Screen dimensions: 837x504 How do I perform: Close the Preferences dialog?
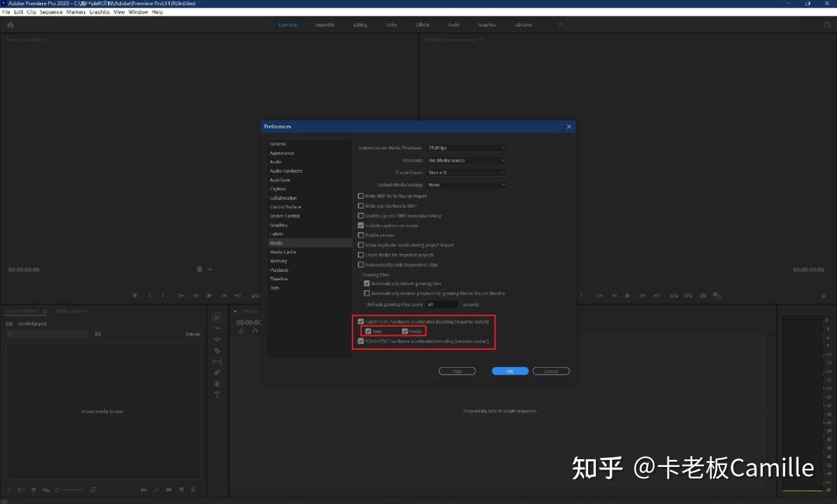pos(569,127)
